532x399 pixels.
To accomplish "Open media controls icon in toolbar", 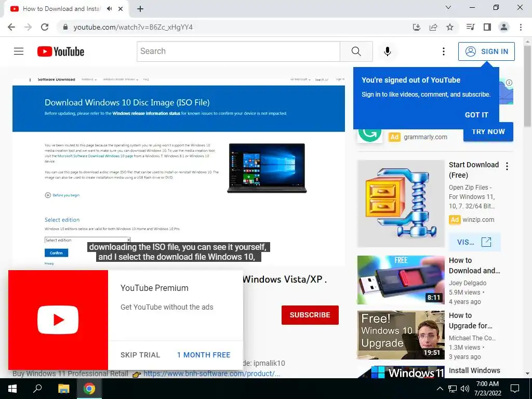I will coord(470,27).
